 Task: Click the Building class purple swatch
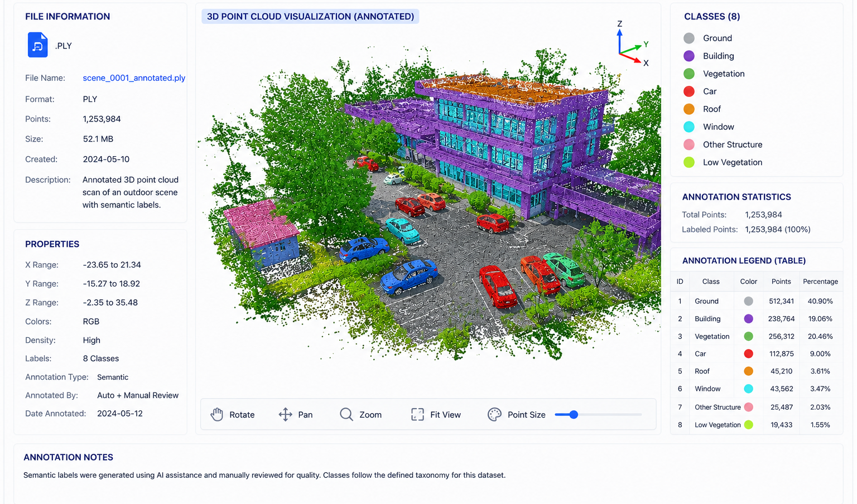[x=689, y=56]
